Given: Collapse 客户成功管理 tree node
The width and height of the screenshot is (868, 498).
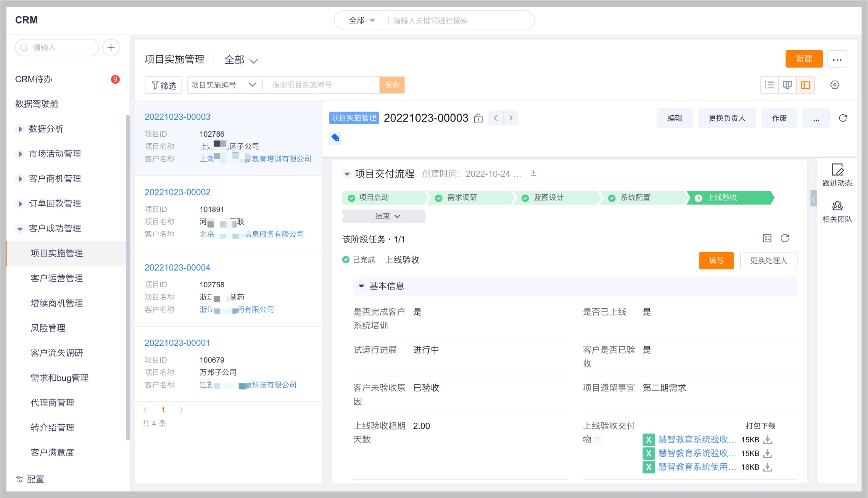Looking at the screenshot, I should click(20, 229).
